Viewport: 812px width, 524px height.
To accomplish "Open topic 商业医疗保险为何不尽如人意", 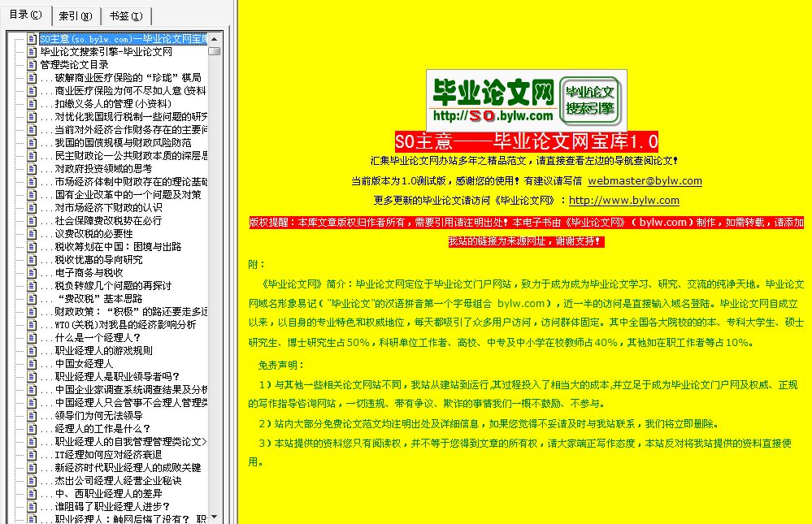I will tap(124, 91).
